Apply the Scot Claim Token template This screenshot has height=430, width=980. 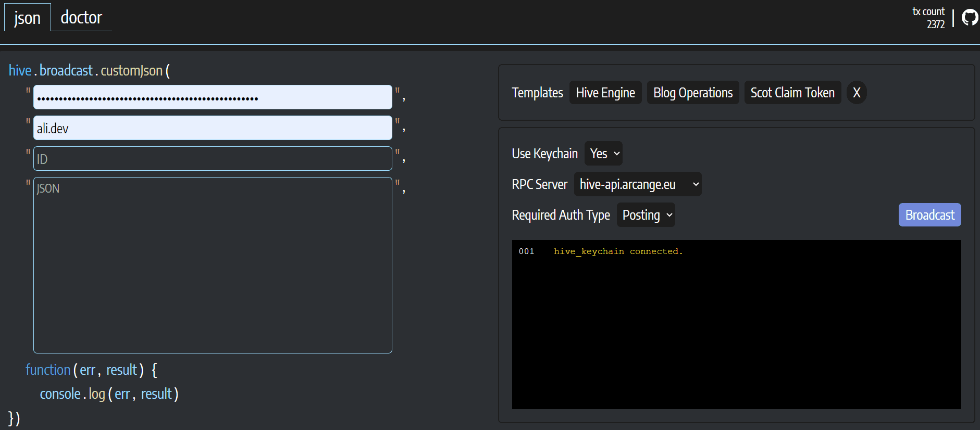[x=792, y=93]
